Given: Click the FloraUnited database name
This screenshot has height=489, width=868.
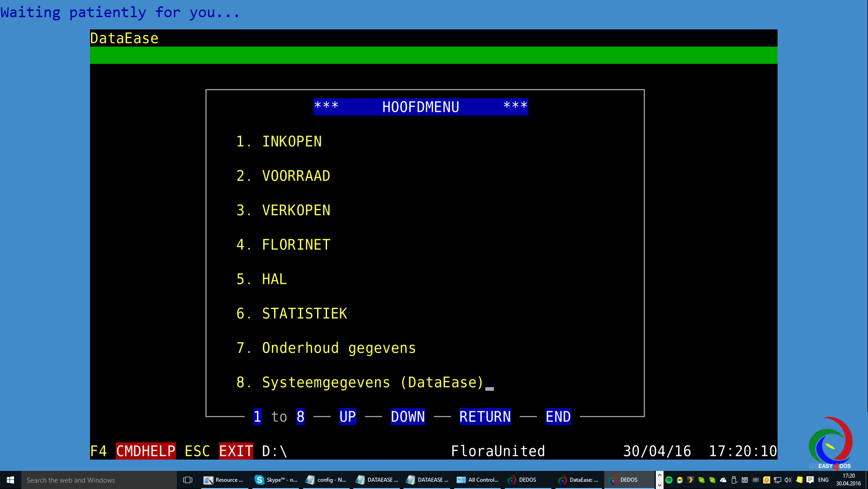Looking at the screenshot, I should (498, 451).
